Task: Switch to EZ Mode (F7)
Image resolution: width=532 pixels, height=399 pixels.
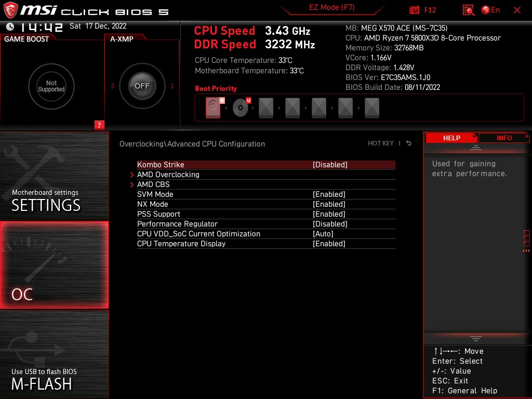Action: click(331, 7)
